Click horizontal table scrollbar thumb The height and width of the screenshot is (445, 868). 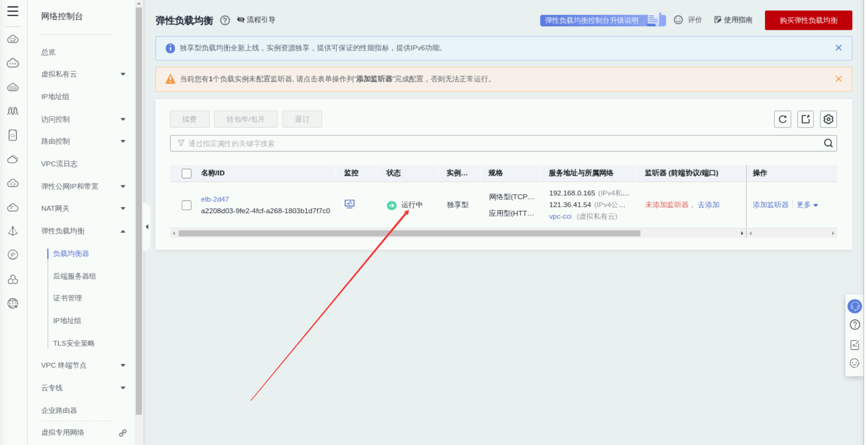click(409, 233)
